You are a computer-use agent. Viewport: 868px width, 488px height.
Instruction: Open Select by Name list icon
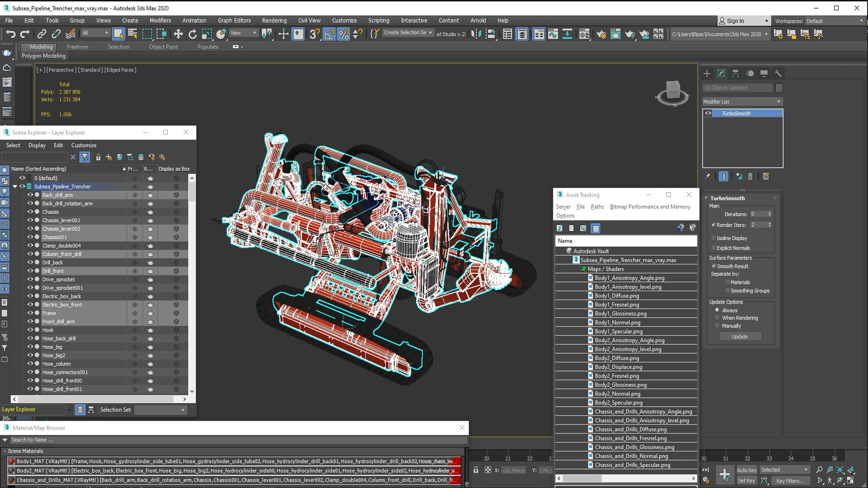tap(133, 34)
